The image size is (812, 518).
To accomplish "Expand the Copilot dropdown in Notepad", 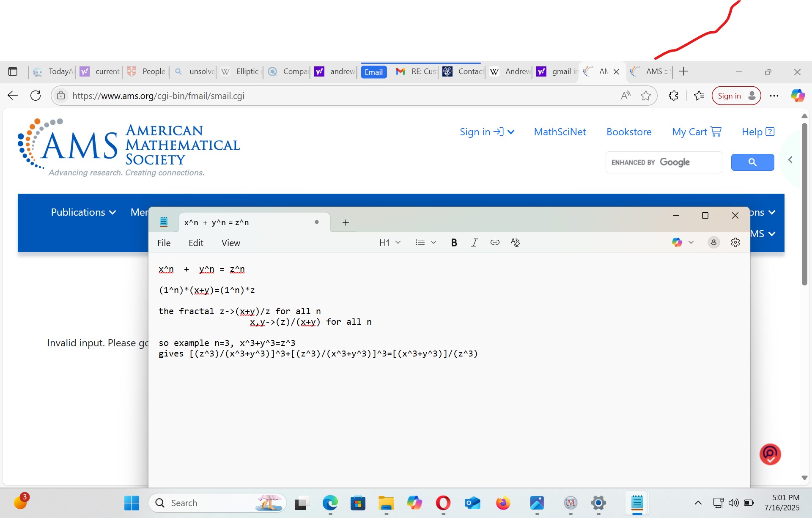I will pyautogui.click(x=691, y=242).
